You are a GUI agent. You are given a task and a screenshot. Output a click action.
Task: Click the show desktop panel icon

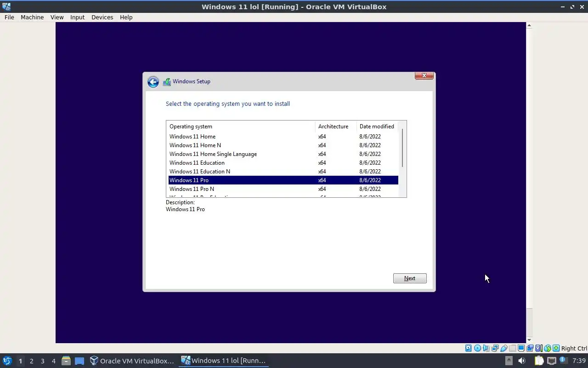(x=79, y=361)
